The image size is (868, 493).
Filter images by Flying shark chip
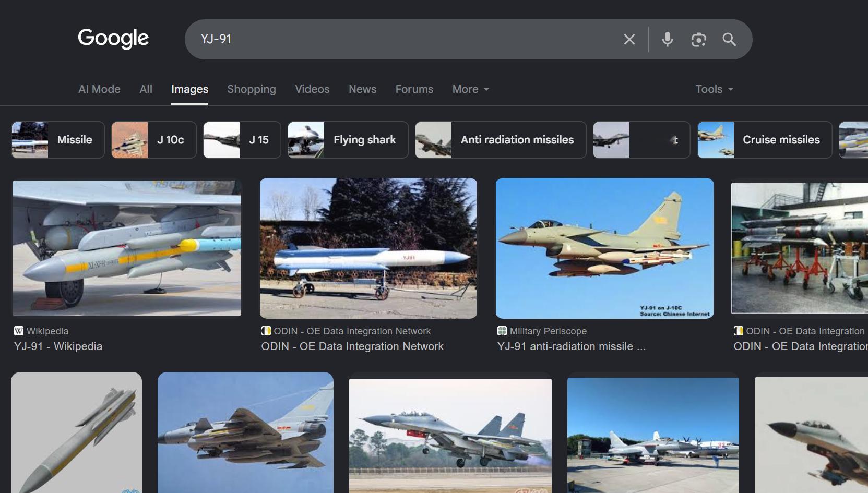(x=348, y=140)
